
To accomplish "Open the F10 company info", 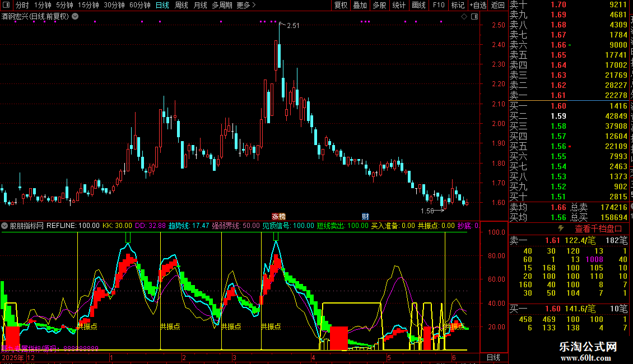I will tap(439, 5).
